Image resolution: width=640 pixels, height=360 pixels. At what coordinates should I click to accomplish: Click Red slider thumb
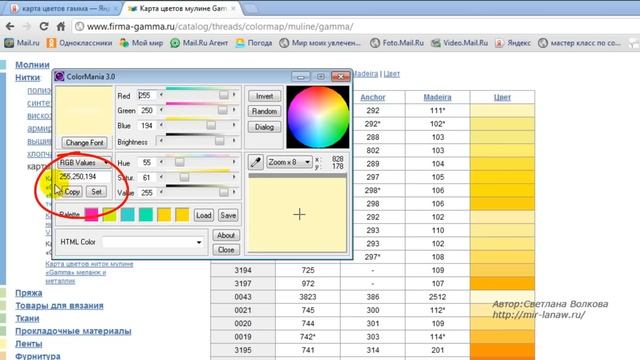[224, 95]
